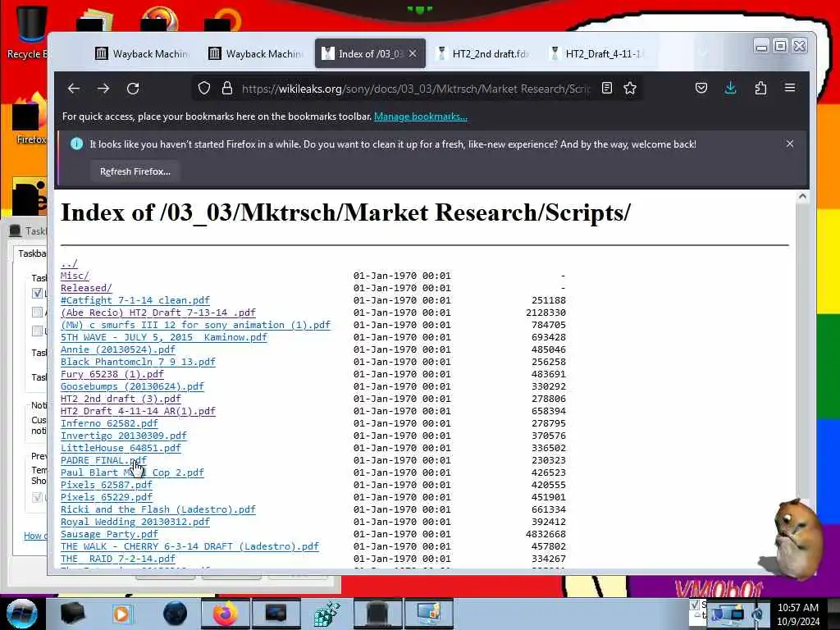Switch to the first Wayback Machine tab

tap(143, 53)
